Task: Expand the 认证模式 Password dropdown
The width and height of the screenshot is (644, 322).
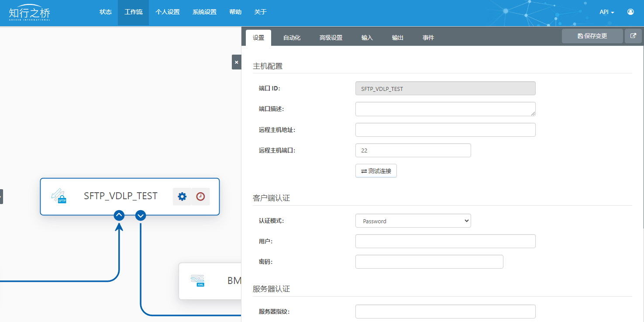Action: click(413, 221)
